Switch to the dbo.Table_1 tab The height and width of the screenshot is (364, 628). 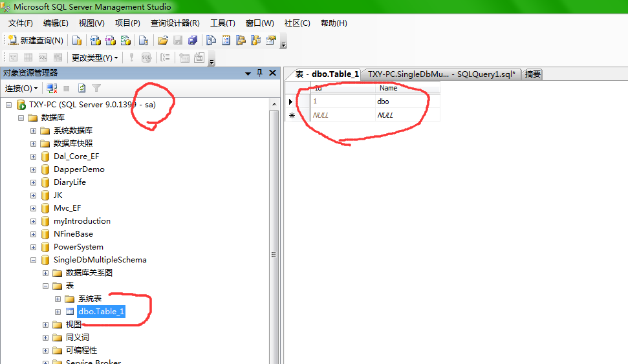(325, 74)
